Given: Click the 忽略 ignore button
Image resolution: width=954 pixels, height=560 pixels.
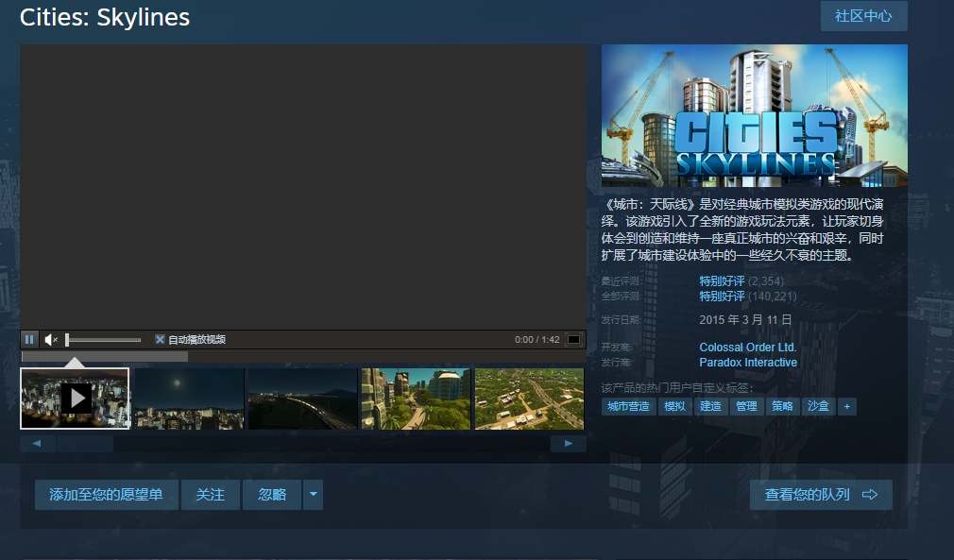Looking at the screenshot, I should (x=272, y=495).
